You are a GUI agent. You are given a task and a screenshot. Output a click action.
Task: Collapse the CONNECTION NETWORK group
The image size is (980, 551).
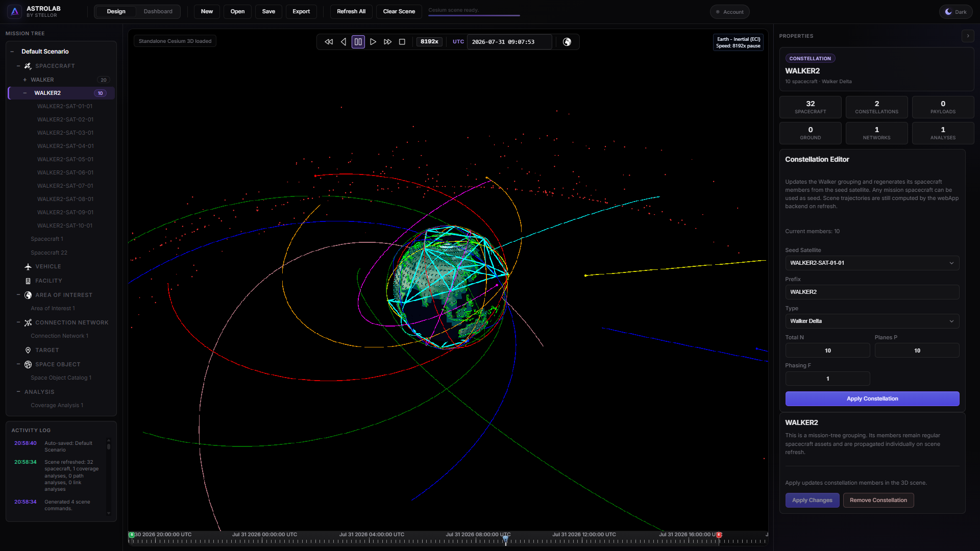(x=18, y=322)
